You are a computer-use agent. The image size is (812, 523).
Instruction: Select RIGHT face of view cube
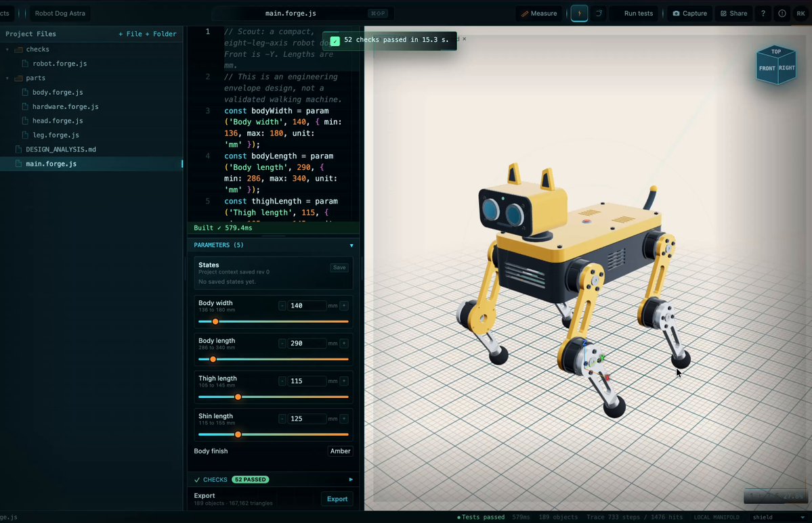pos(787,68)
